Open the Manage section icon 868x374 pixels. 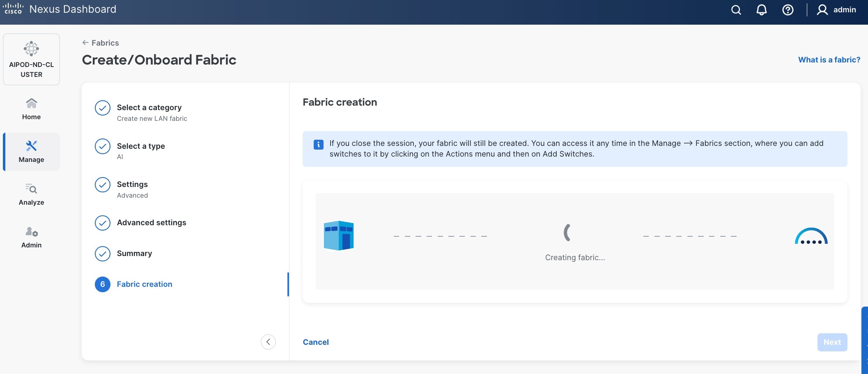coord(31,146)
